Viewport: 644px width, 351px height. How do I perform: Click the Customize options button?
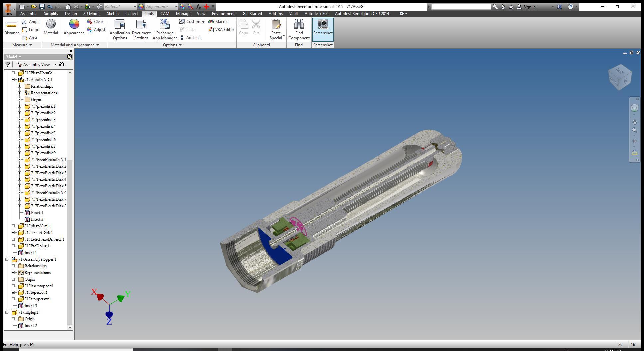(192, 22)
